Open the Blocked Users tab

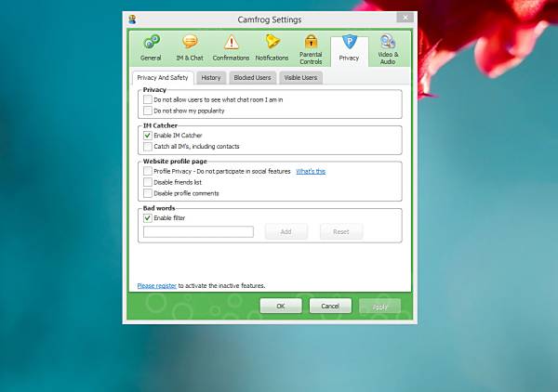pyautogui.click(x=252, y=77)
